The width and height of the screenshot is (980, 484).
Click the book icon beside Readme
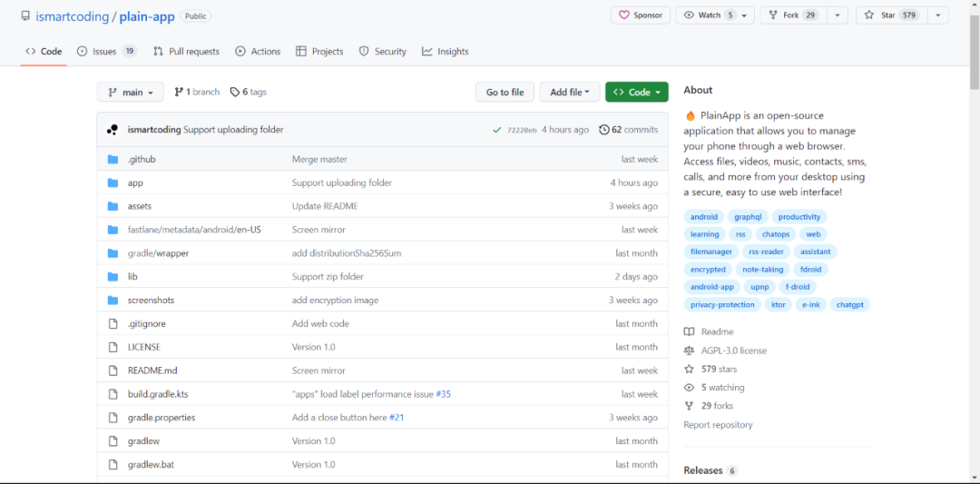pos(689,332)
